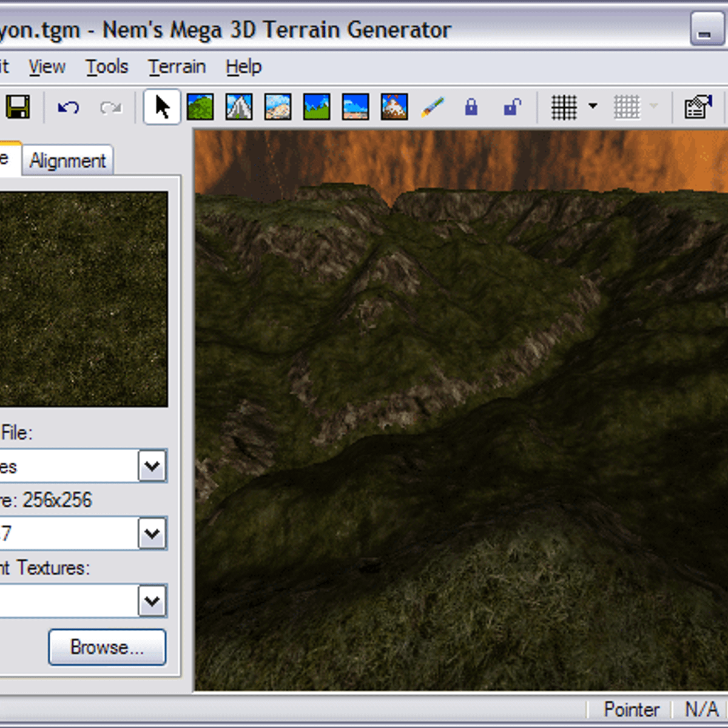Select the erupting volcano tool icon
The width and height of the screenshot is (728, 728).
(x=394, y=107)
